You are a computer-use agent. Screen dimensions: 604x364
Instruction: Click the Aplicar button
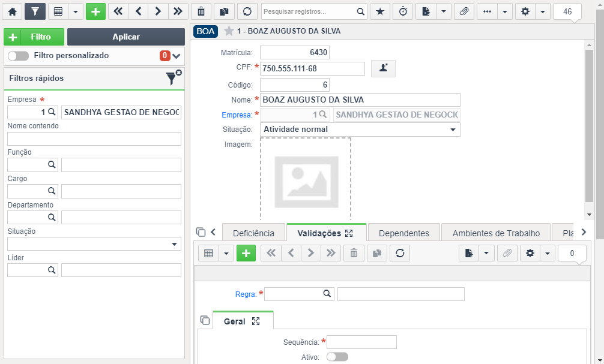[126, 37]
